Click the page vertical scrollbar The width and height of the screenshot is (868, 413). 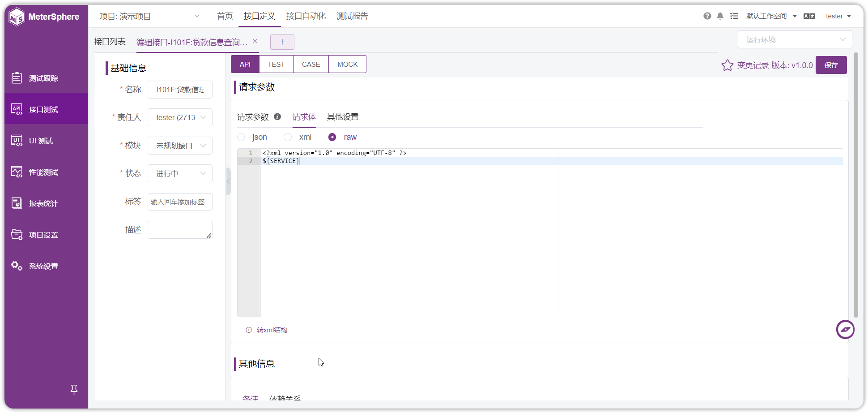click(856, 185)
